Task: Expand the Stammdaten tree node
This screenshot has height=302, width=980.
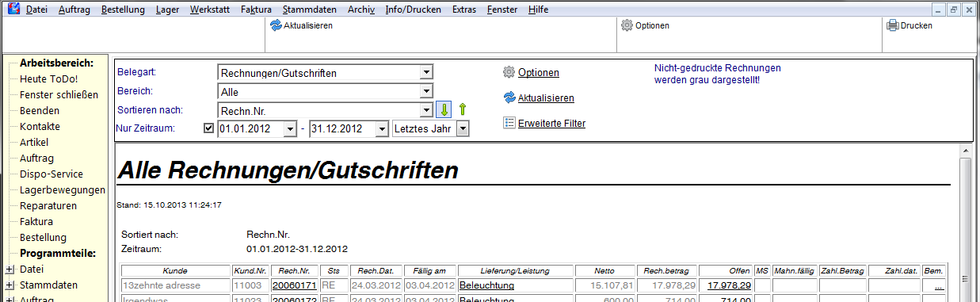Action: coord(10,285)
